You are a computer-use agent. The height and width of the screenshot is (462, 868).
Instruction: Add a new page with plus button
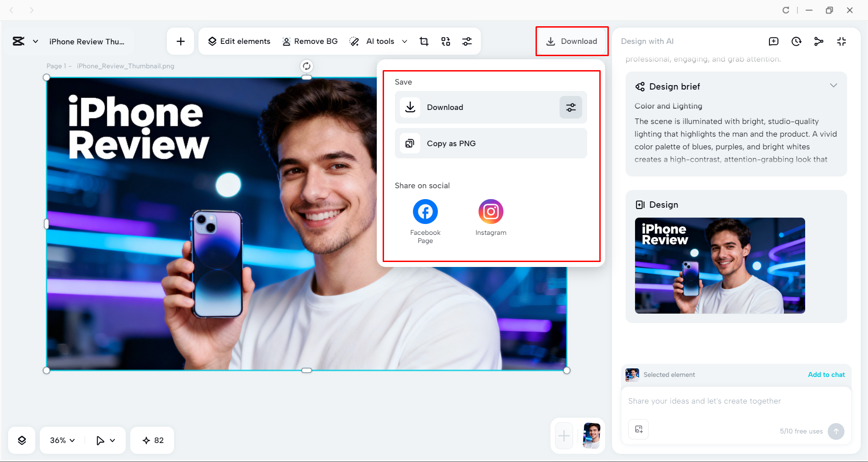click(564, 436)
